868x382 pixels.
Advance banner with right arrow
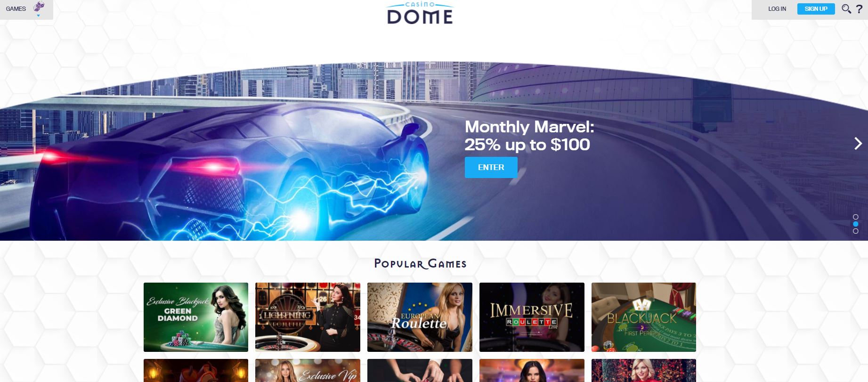(x=858, y=143)
